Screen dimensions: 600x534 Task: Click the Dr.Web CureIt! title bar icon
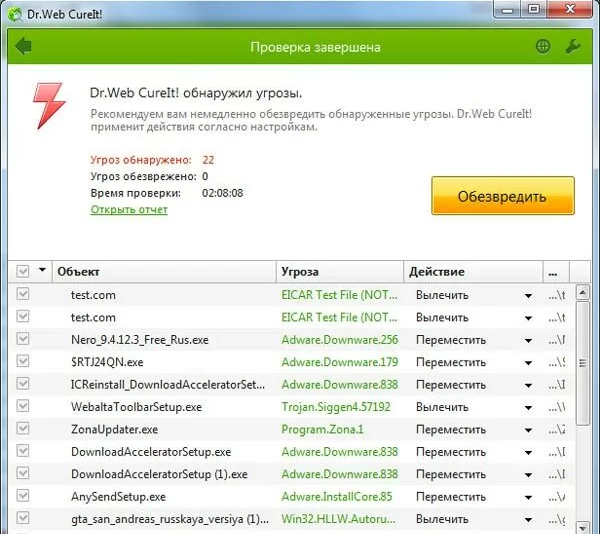[15, 14]
